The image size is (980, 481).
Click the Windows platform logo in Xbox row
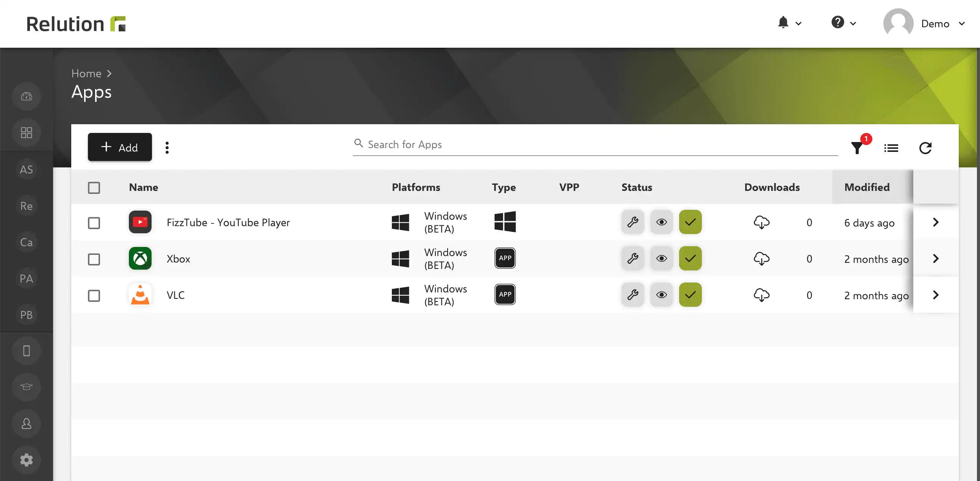click(400, 259)
